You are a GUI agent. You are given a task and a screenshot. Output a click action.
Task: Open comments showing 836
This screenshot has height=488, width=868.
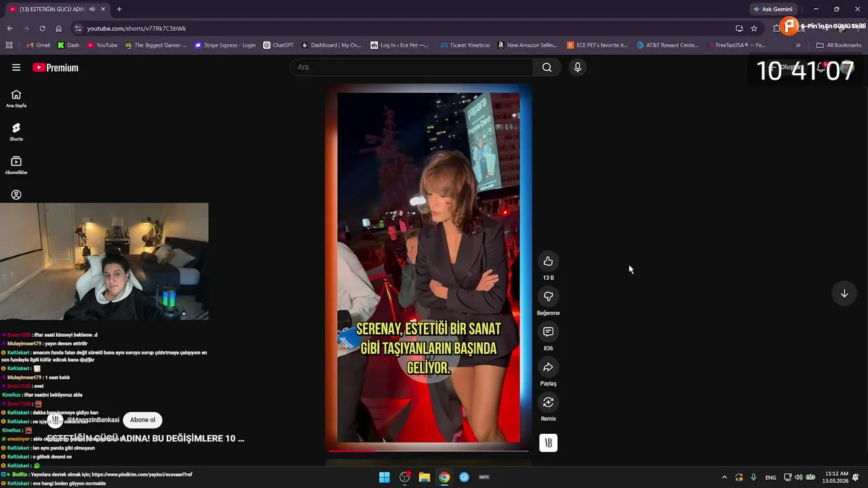click(x=548, y=332)
